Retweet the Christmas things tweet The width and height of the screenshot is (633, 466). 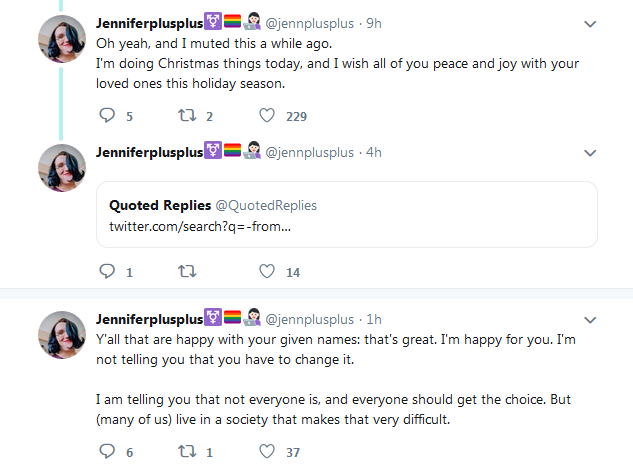click(x=186, y=117)
